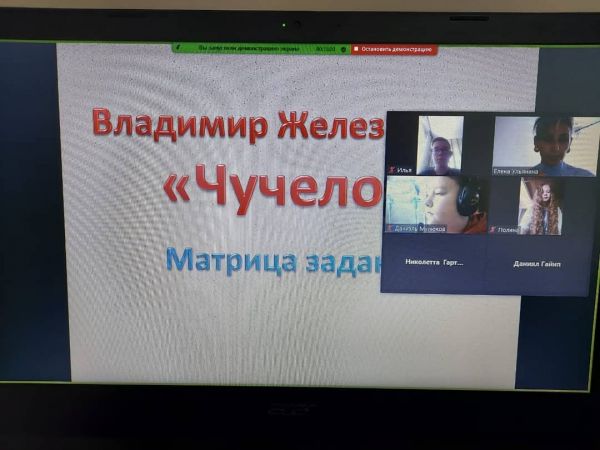
Task: Select Илья's video thumbnail
Action: [x=440, y=144]
